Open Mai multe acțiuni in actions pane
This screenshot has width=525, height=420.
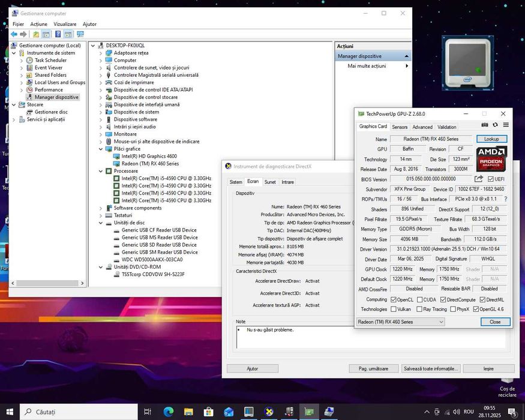click(x=367, y=66)
